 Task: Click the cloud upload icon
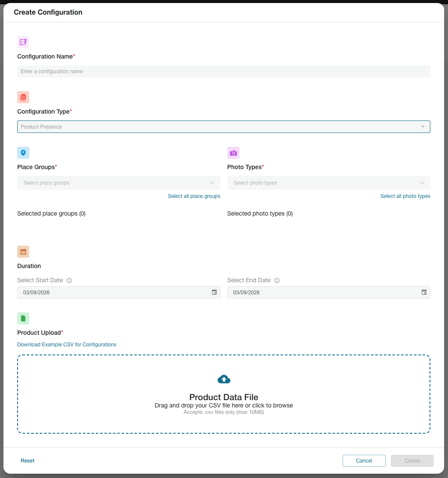[x=224, y=379]
